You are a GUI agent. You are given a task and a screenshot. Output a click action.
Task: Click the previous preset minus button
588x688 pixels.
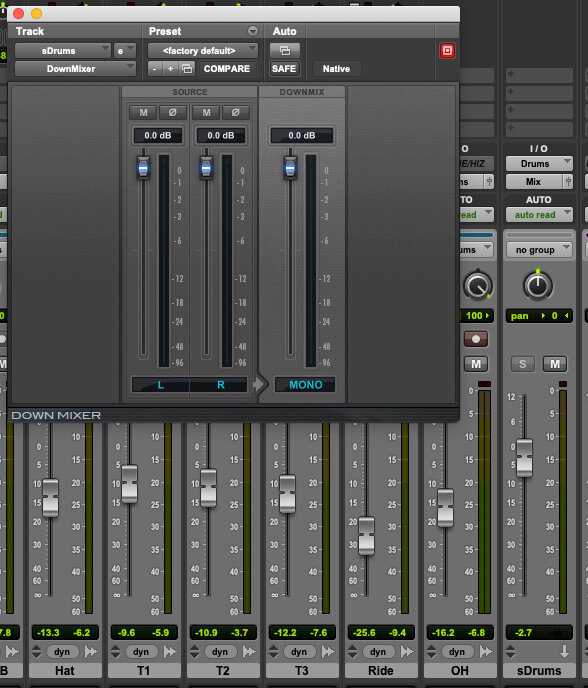click(154, 69)
